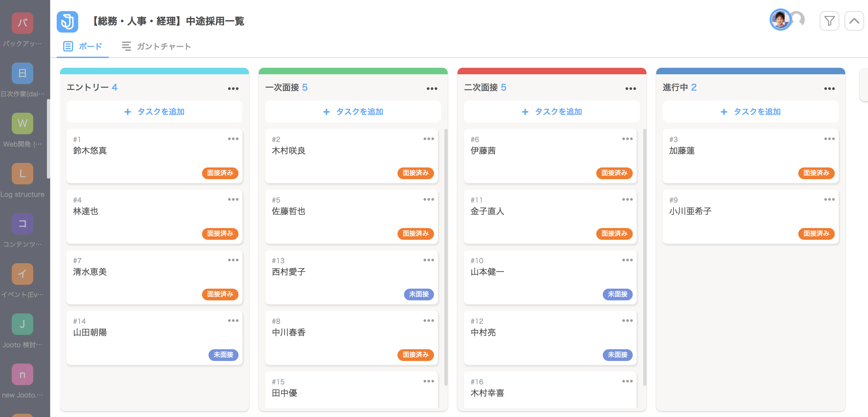The height and width of the screenshot is (417, 868).
Task: Open options for 鈴木悠真 card
Action: pyautogui.click(x=233, y=139)
